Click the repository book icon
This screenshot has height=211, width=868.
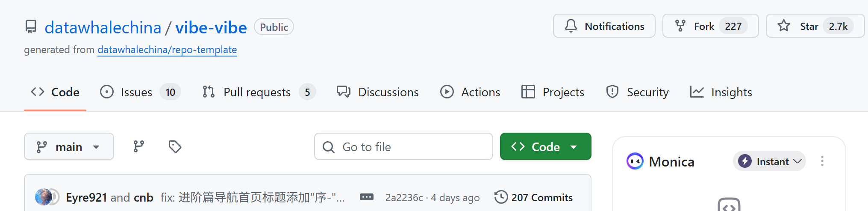[x=31, y=27]
